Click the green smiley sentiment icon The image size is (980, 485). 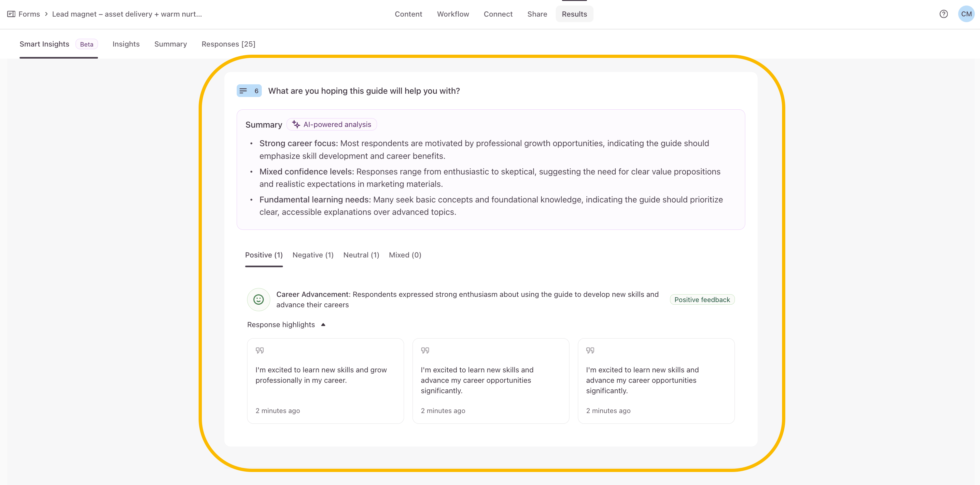click(x=258, y=299)
